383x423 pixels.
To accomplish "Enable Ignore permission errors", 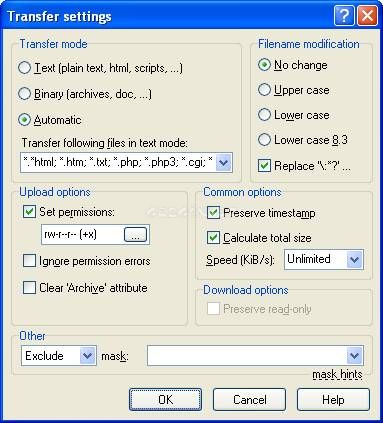I will coord(29,261).
